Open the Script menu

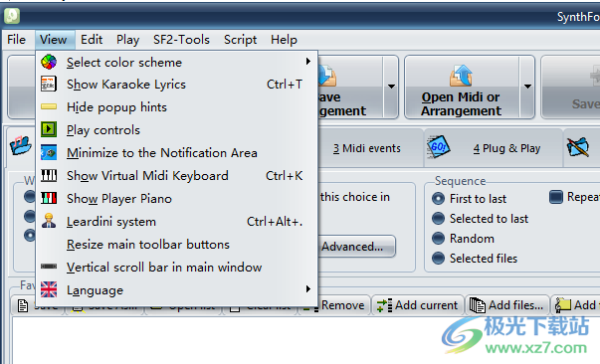click(241, 40)
